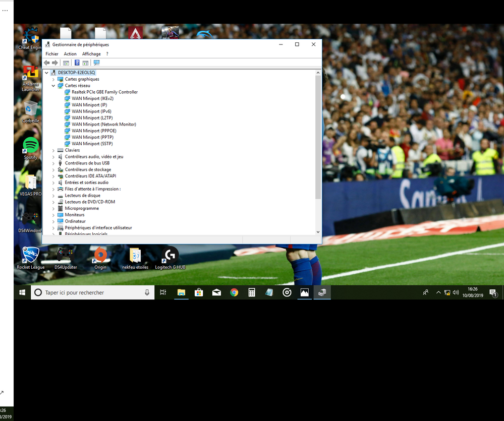Screen dimensions: 504x421
Task: Expand the Contrôleurs de bus USB node
Action: [53, 163]
